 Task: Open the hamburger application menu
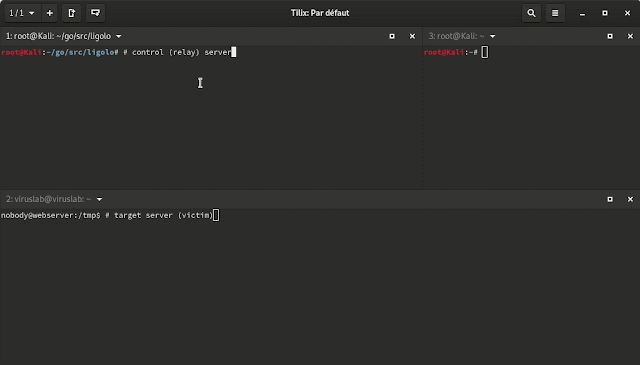pos(555,13)
